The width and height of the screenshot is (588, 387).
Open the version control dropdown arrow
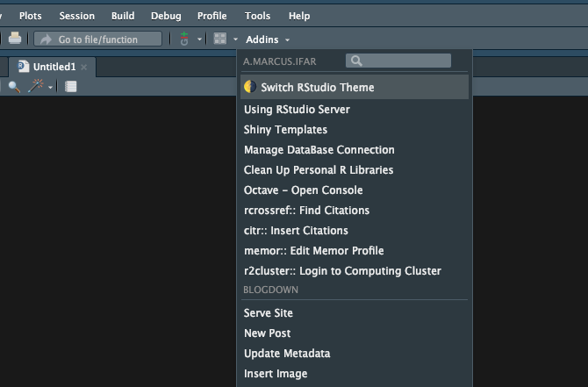(x=199, y=39)
